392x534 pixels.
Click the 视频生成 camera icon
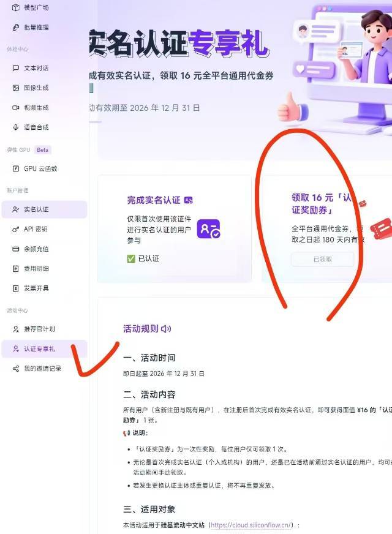16,108
